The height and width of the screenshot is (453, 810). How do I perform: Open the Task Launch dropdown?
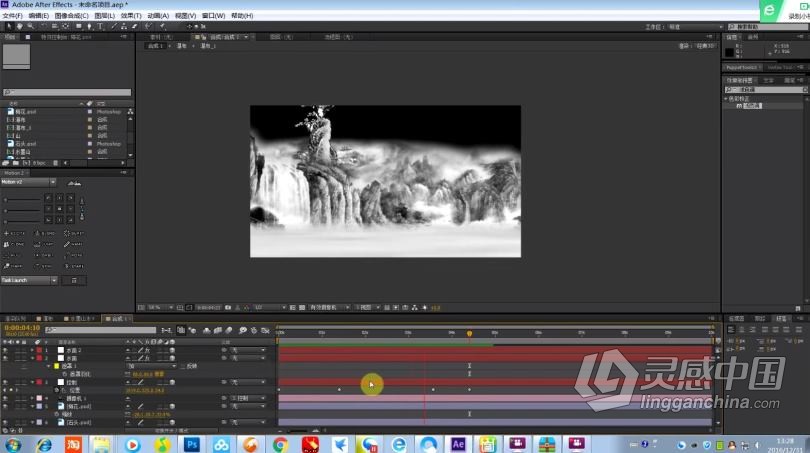click(29, 280)
